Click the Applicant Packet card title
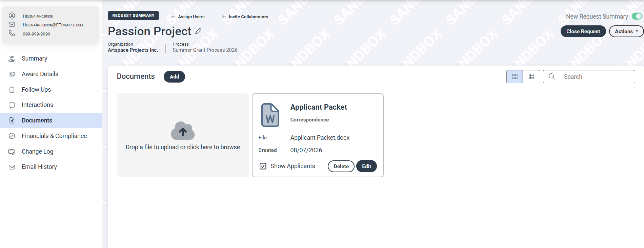644x248 pixels. pyautogui.click(x=319, y=107)
